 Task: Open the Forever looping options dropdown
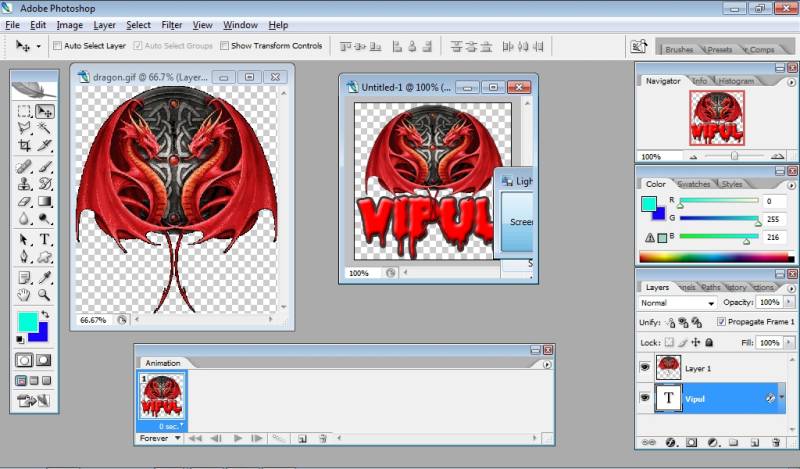160,438
